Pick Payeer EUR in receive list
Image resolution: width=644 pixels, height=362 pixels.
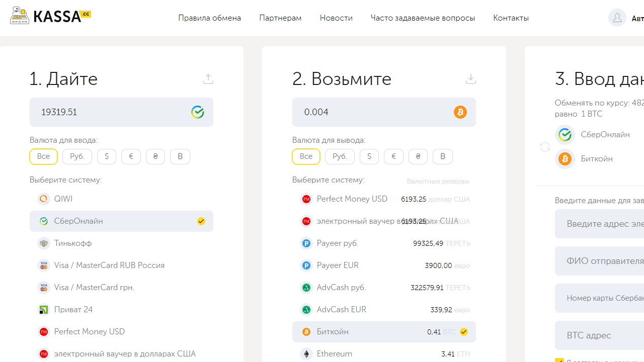[x=337, y=265]
